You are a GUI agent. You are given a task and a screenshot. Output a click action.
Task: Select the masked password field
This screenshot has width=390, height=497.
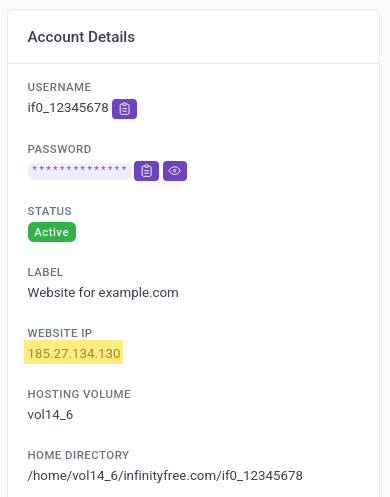pyautogui.click(x=79, y=171)
